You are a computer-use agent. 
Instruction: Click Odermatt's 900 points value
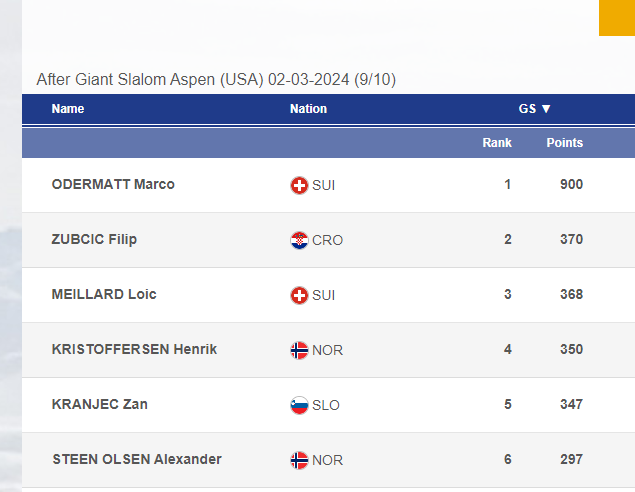571,184
